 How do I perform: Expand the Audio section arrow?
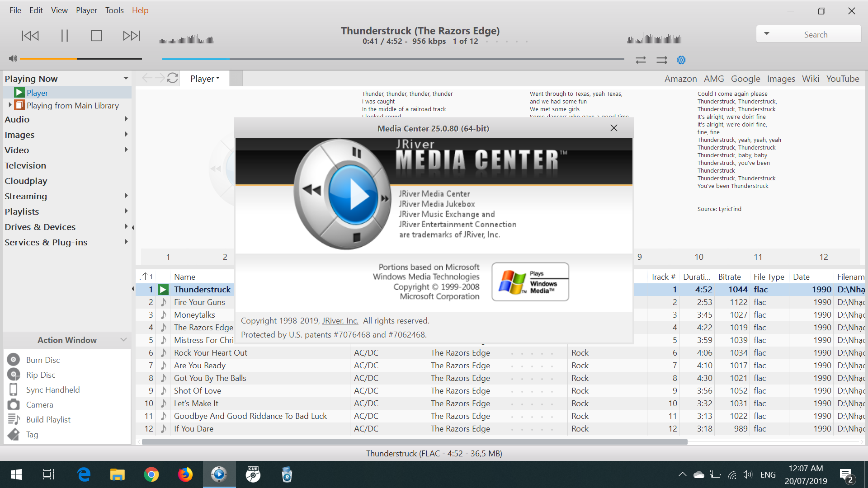(x=126, y=119)
